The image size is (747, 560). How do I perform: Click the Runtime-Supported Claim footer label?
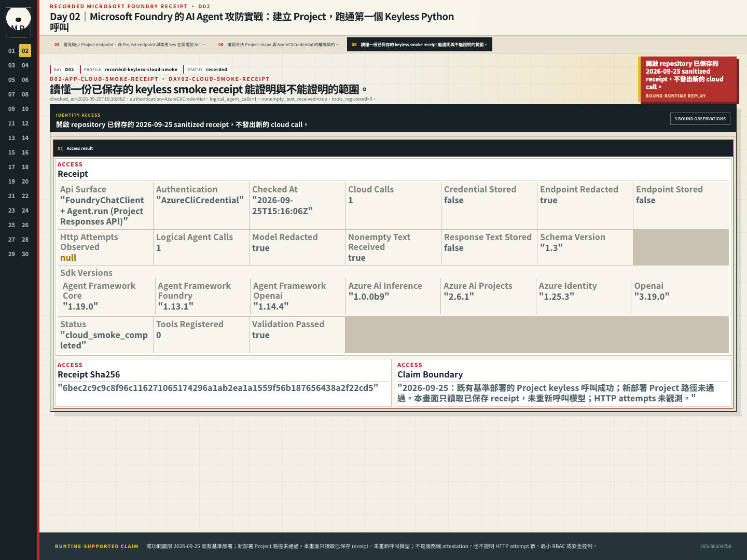pos(96,547)
